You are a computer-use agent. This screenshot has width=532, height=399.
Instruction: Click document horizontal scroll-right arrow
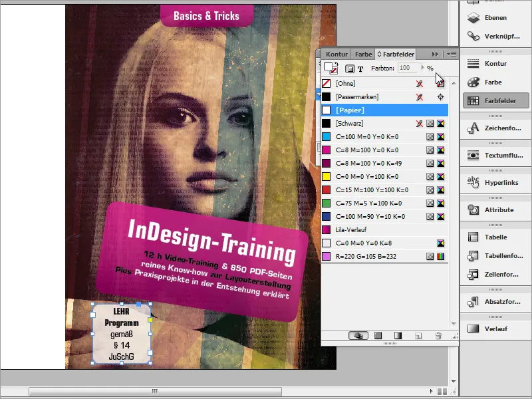pyautogui.click(x=431, y=391)
